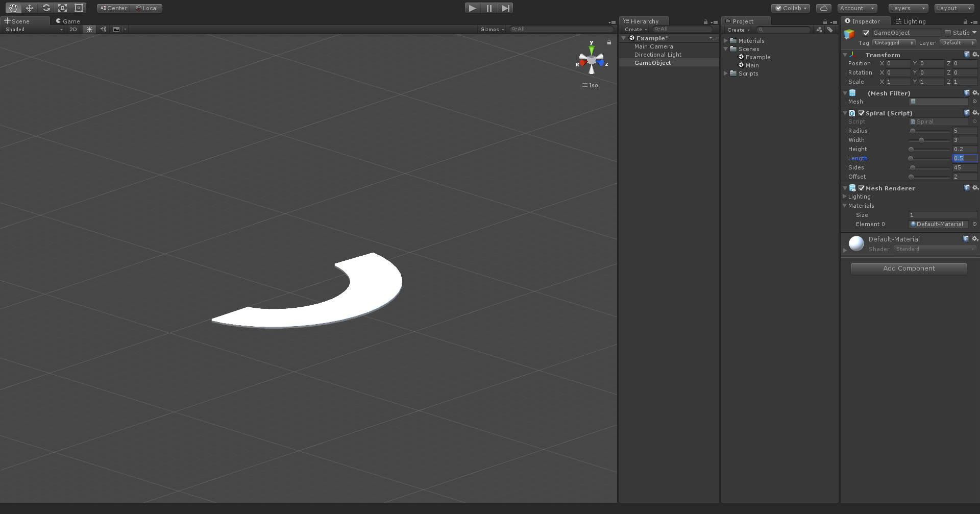Toggle Center pivot mode

[x=113, y=8]
